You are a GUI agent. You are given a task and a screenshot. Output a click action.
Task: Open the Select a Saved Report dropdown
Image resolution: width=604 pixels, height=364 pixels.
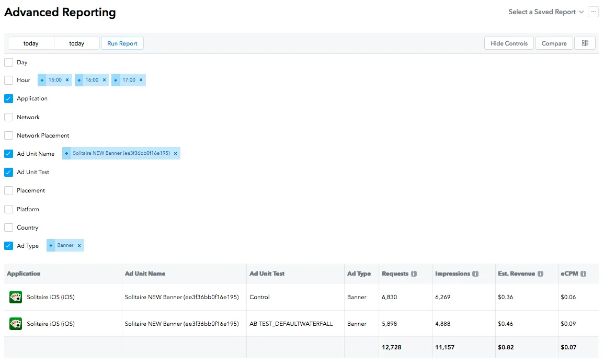point(545,12)
